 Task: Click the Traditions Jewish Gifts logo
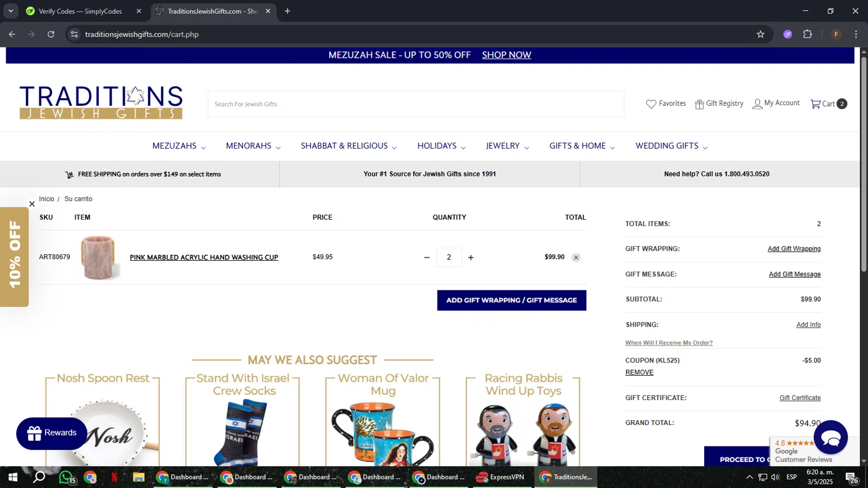tap(101, 102)
